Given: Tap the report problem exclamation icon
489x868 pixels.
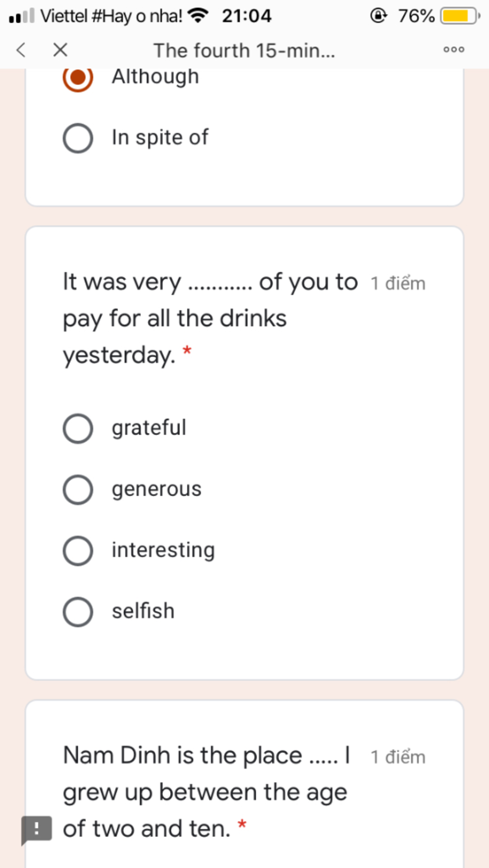Looking at the screenshot, I should tap(36, 829).
